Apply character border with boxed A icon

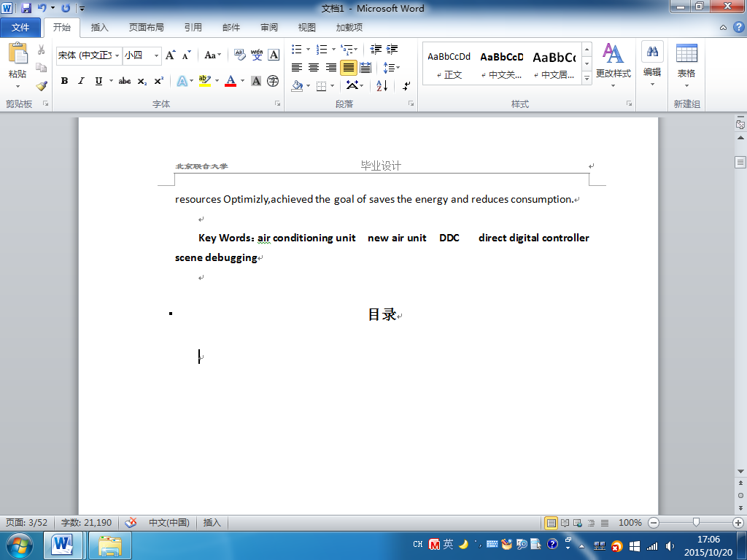coord(274,55)
